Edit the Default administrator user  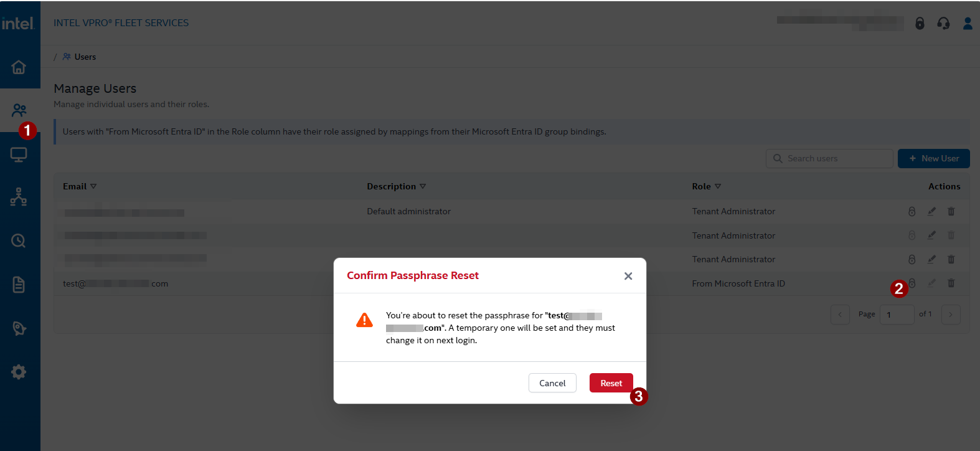pos(931,212)
